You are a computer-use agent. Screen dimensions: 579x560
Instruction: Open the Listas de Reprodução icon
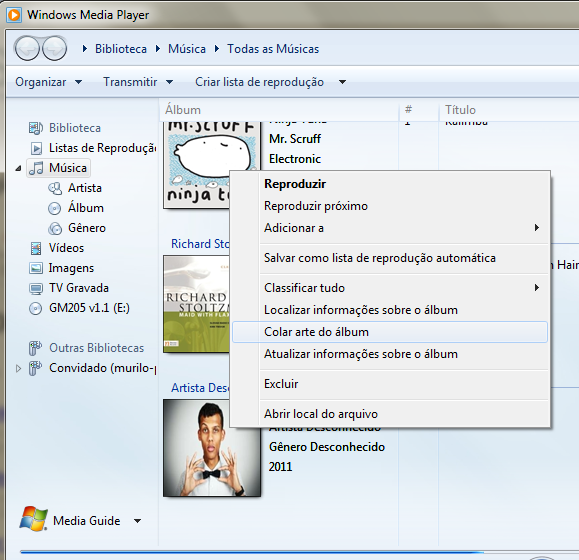tap(36, 148)
